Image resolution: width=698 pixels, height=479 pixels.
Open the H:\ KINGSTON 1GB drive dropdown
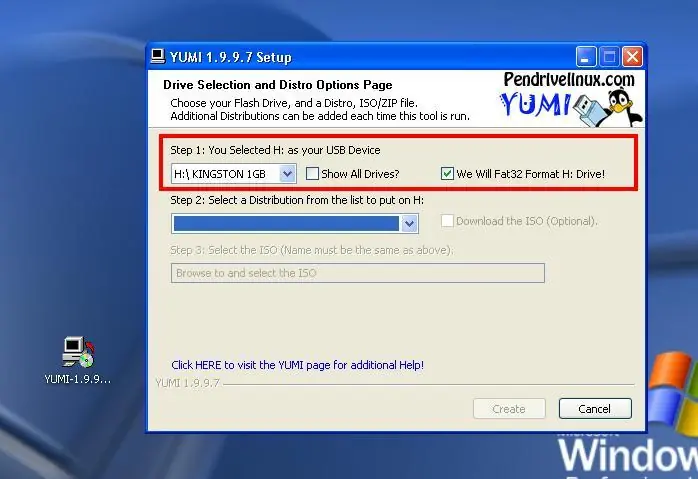tap(287, 174)
